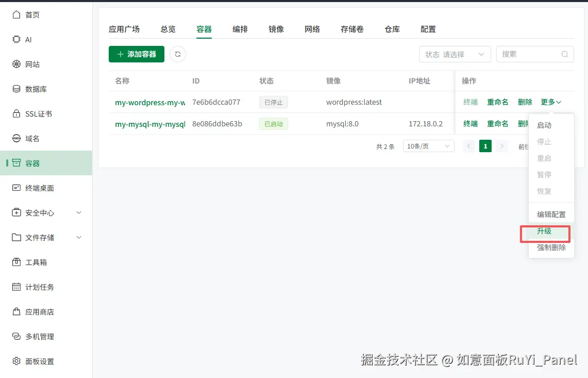Click the 域名 www icon
Viewport: 588px width, 378px height.
point(16,139)
